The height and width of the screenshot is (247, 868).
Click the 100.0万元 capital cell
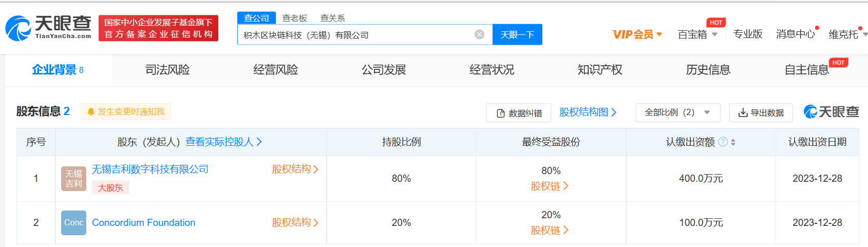[x=701, y=222]
